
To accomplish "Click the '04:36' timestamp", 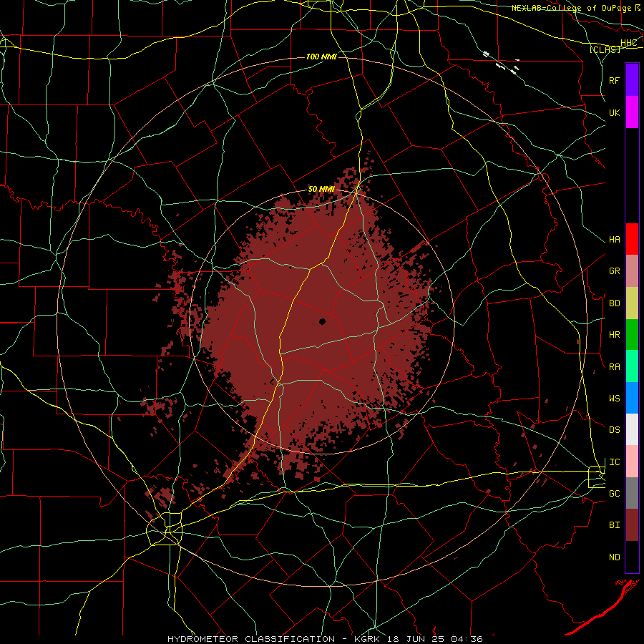I will point(467,639).
